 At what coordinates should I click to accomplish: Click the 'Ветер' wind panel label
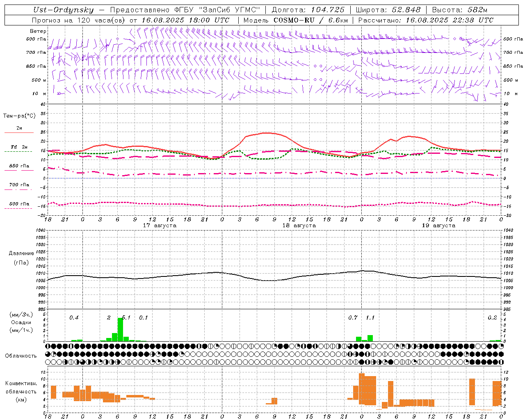pos(38,31)
